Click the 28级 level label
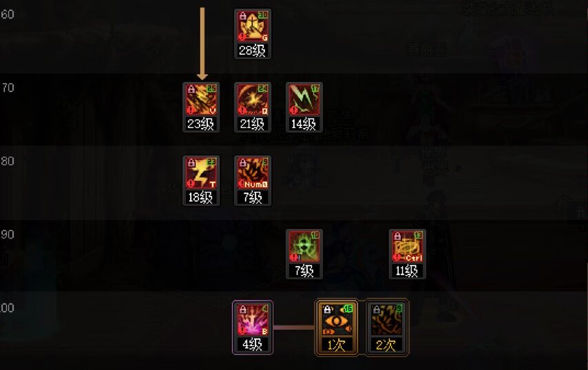588x370 pixels. [x=253, y=50]
